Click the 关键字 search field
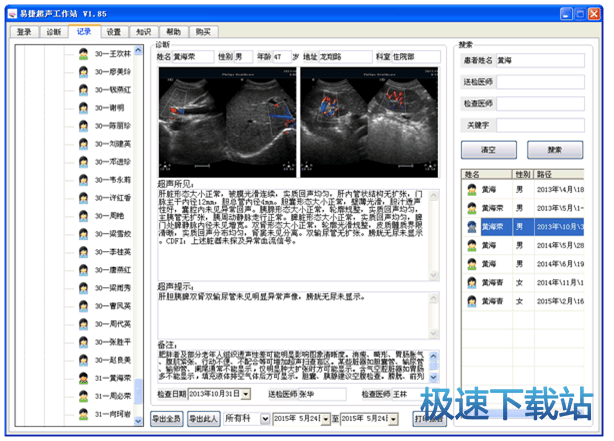This screenshot has width=614, height=441. [540, 125]
